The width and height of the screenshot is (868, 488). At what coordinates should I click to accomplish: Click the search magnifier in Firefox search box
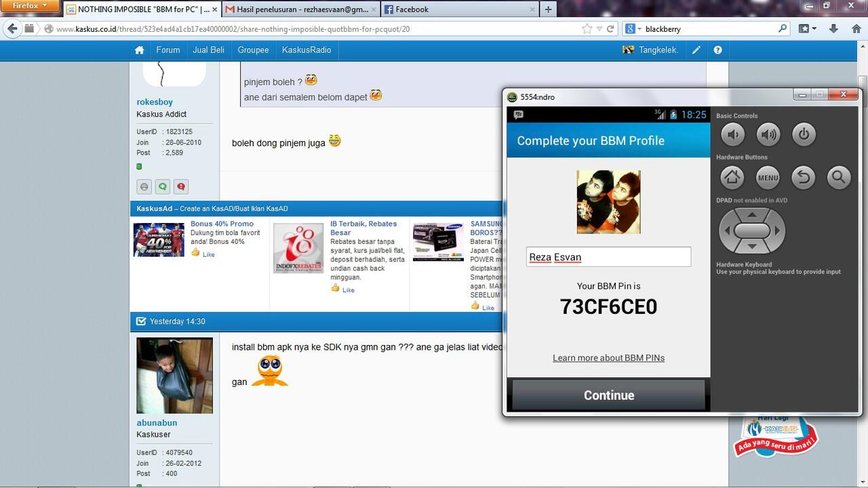coord(783,28)
